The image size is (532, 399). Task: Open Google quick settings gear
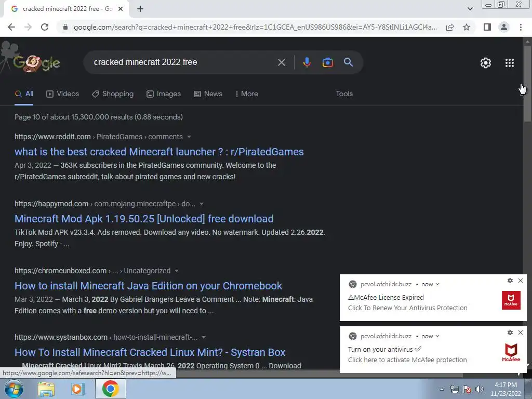coord(486,63)
